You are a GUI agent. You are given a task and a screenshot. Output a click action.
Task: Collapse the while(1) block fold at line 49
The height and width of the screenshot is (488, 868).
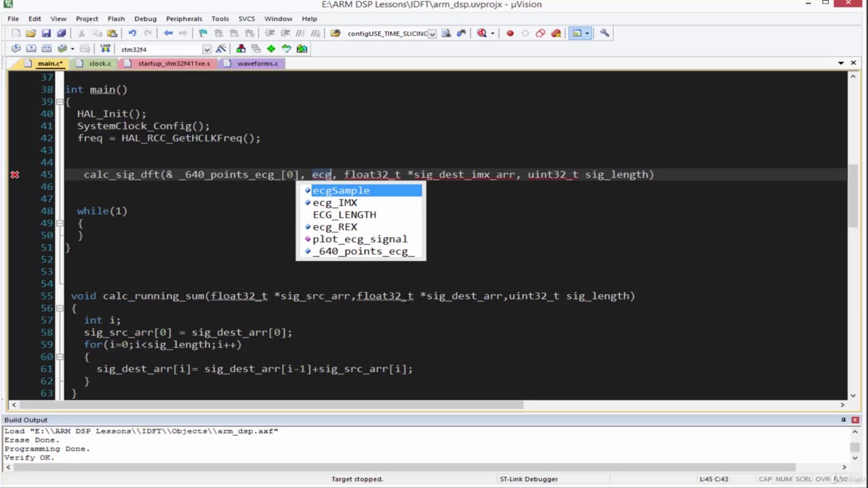pyautogui.click(x=60, y=223)
